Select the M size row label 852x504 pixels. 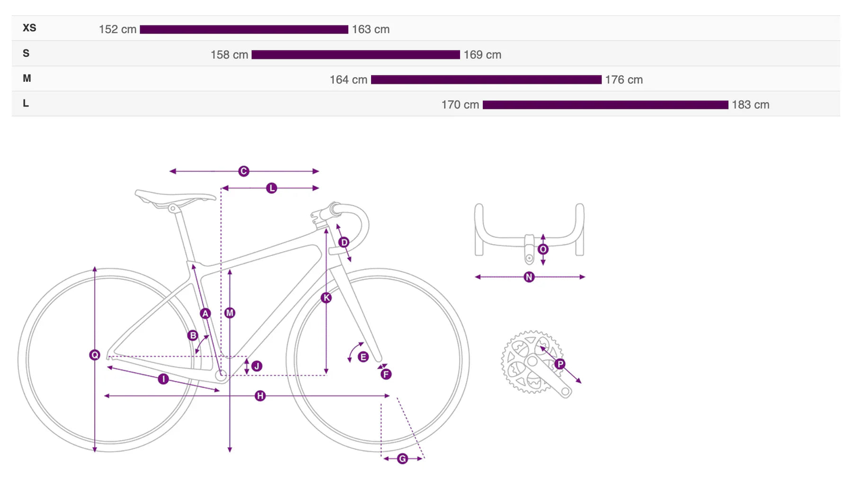click(27, 78)
